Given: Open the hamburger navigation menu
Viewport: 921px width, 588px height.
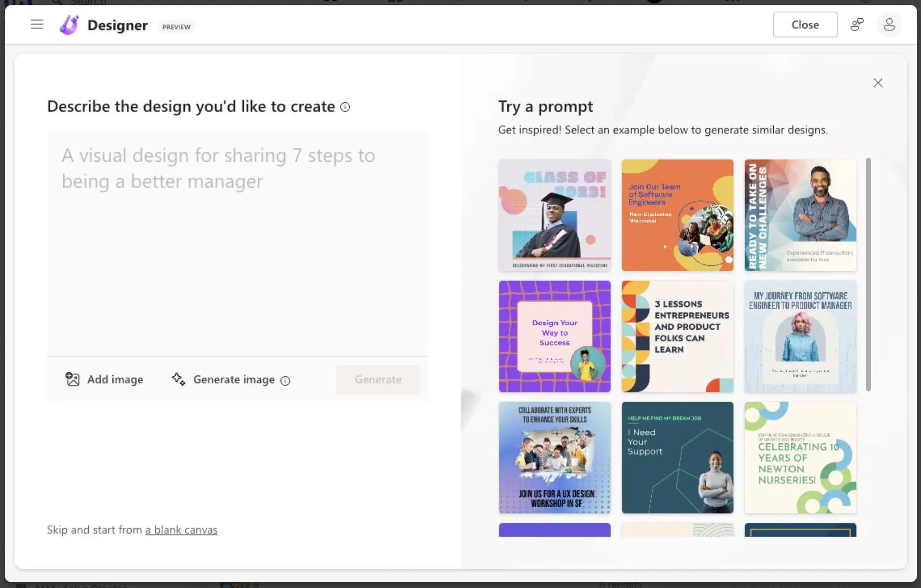Looking at the screenshot, I should click(37, 24).
